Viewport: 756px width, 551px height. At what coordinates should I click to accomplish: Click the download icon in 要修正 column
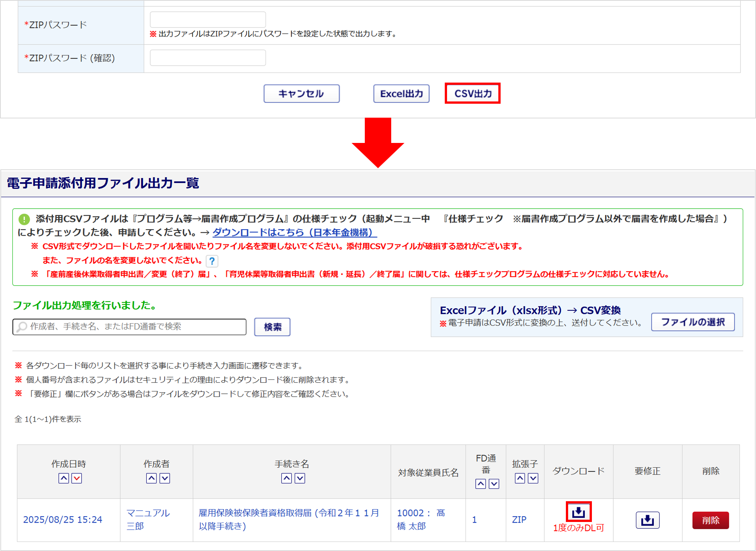647,520
